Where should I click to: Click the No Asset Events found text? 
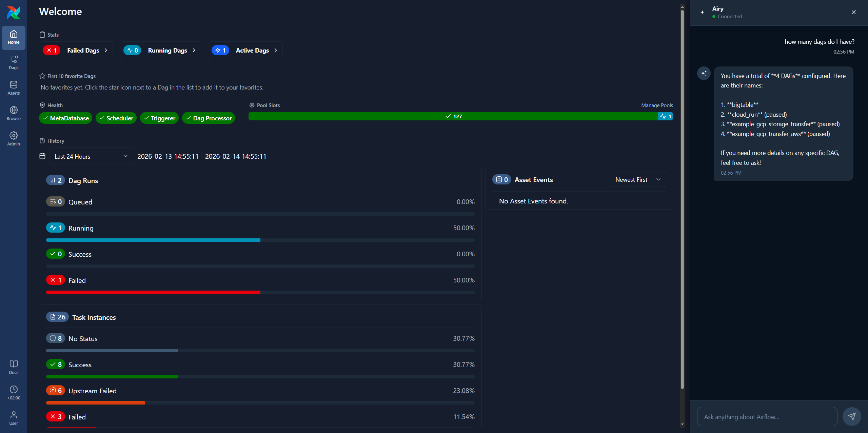coord(534,201)
